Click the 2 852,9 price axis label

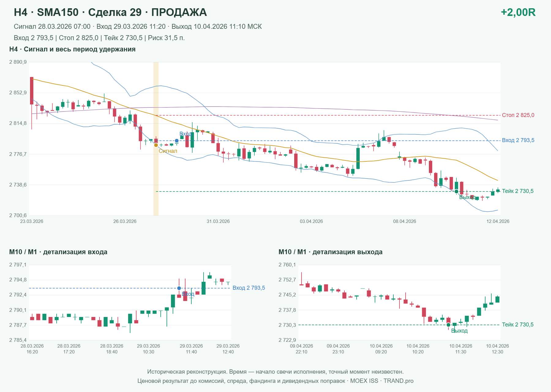coord(18,93)
